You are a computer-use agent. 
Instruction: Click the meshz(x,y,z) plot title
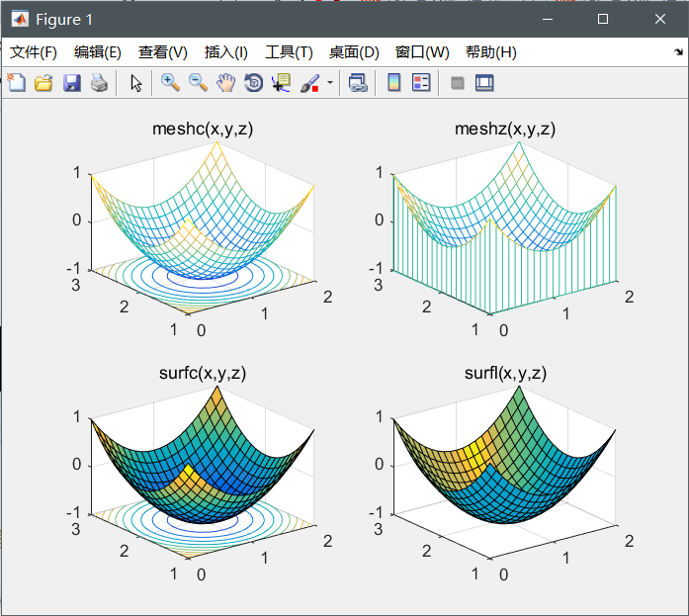tap(505, 129)
